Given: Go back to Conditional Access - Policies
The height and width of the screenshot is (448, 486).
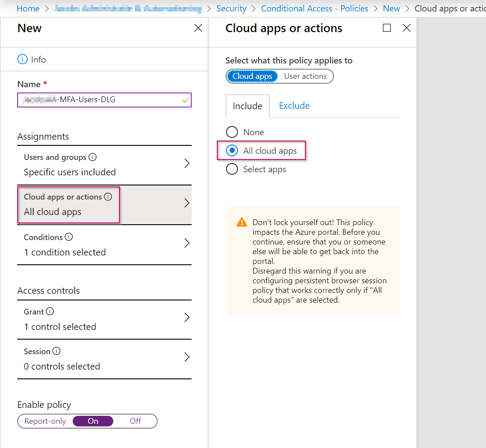Looking at the screenshot, I should [x=314, y=8].
